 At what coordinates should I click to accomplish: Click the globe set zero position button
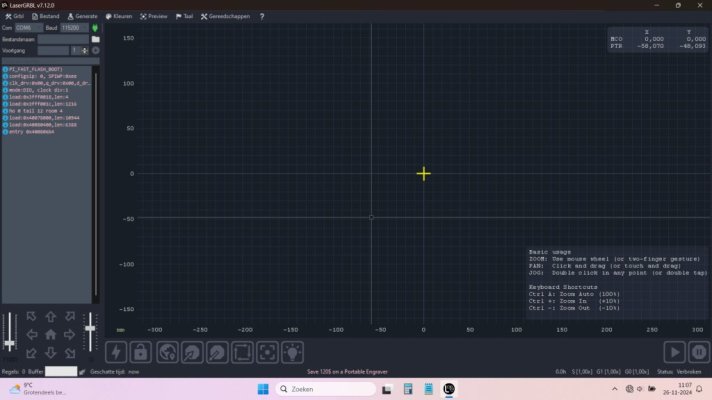(168, 352)
